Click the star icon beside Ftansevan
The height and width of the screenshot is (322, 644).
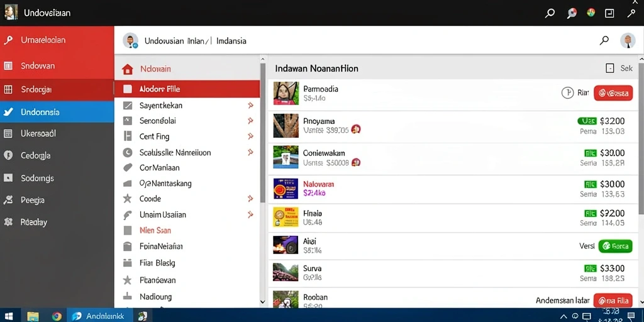tap(128, 280)
